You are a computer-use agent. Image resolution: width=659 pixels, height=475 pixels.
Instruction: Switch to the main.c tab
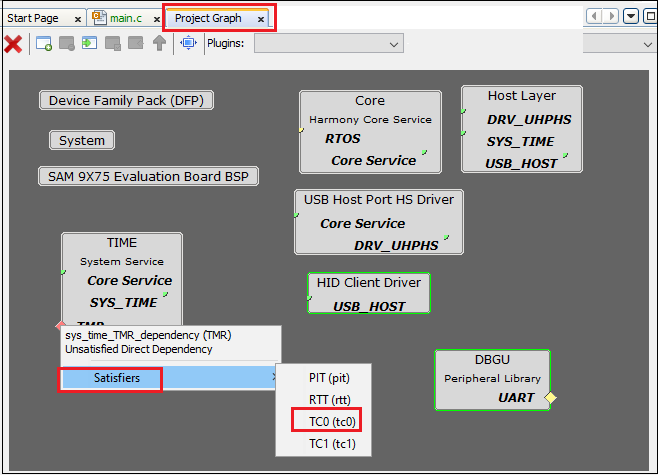pyautogui.click(x=124, y=19)
